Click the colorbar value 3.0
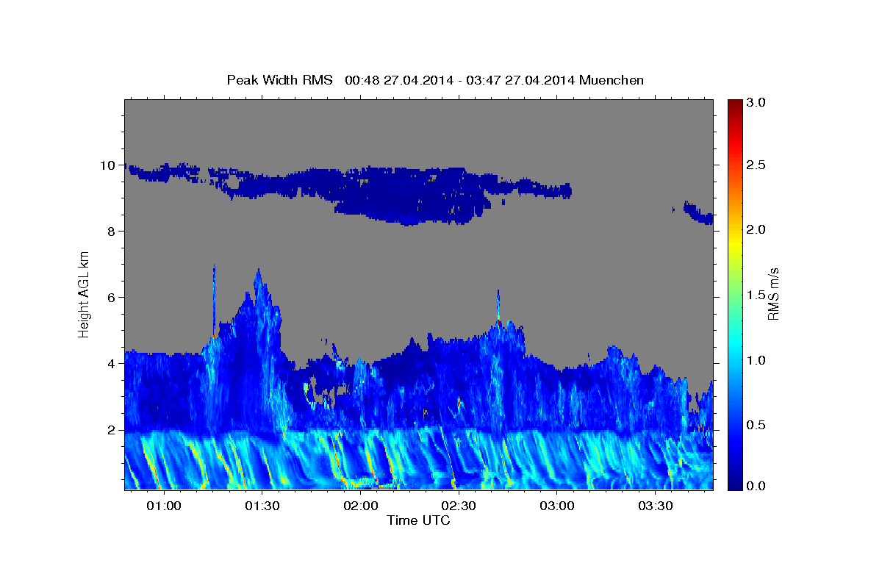Screen dimensions: 882x588 click(757, 103)
